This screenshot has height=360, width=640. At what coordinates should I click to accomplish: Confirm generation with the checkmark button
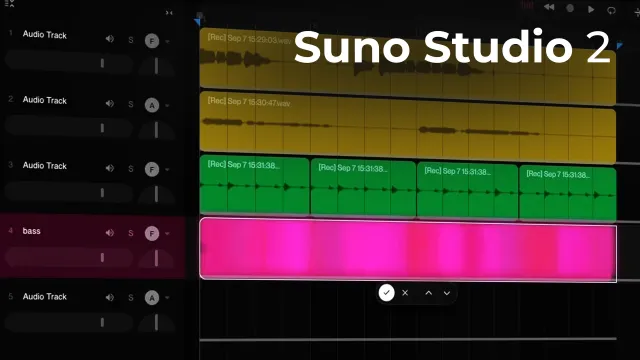tap(387, 293)
